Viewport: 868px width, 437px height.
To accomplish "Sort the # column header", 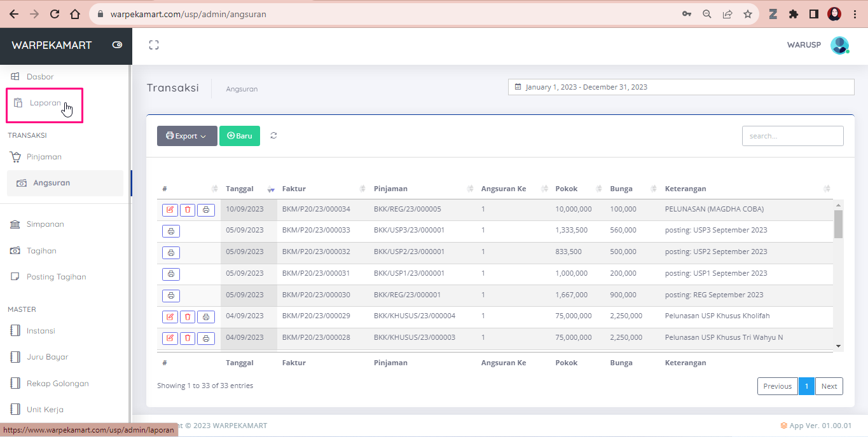I will [189, 189].
